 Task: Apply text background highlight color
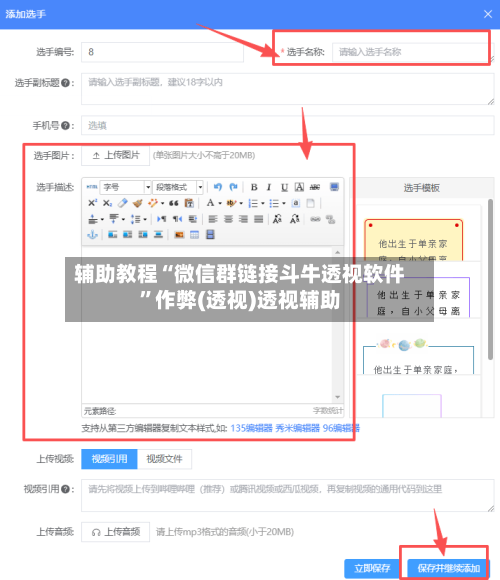pos(232,203)
